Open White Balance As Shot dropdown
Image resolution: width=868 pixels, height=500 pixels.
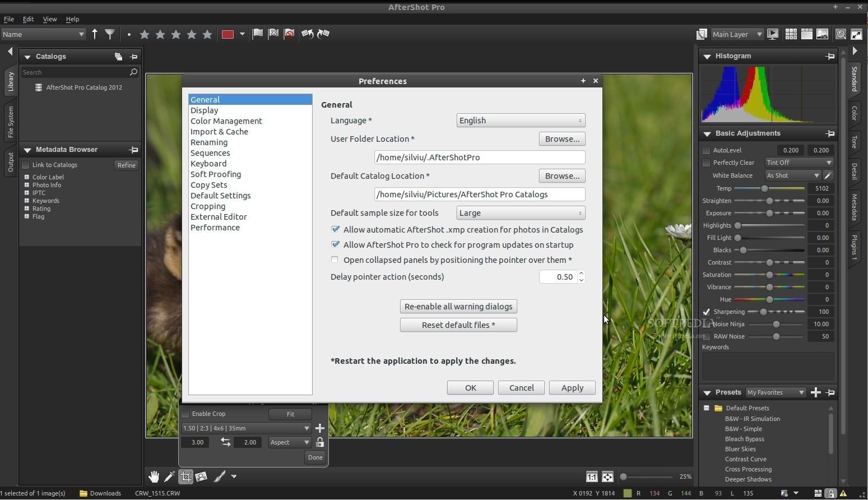pos(793,175)
